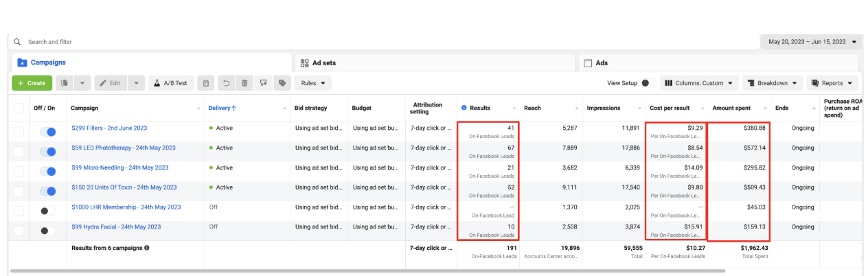Open Cost per result column arrow
Screen dimensions: 868x276
click(701, 108)
